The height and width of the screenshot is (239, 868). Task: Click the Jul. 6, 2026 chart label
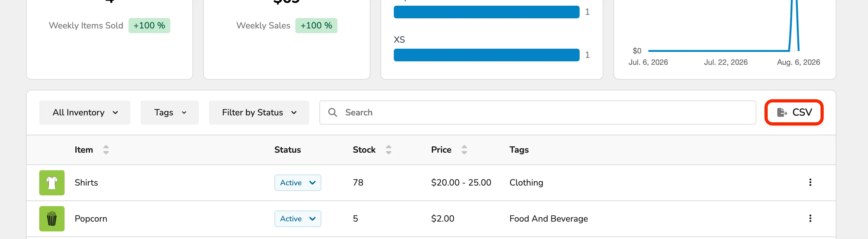point(648,62)
